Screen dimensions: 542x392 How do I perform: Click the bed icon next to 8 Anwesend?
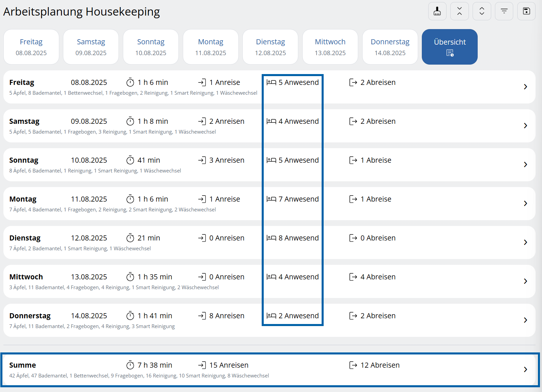click(271, 238)
